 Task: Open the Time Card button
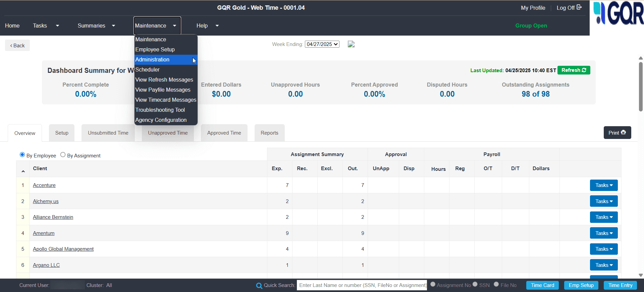pos(542,285)
